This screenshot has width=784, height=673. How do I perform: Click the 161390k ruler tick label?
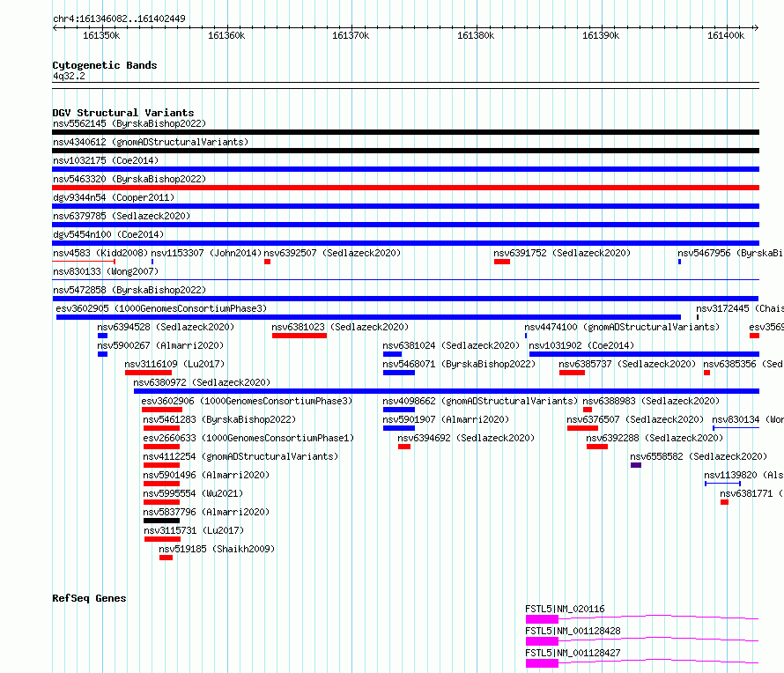point(601,35)
